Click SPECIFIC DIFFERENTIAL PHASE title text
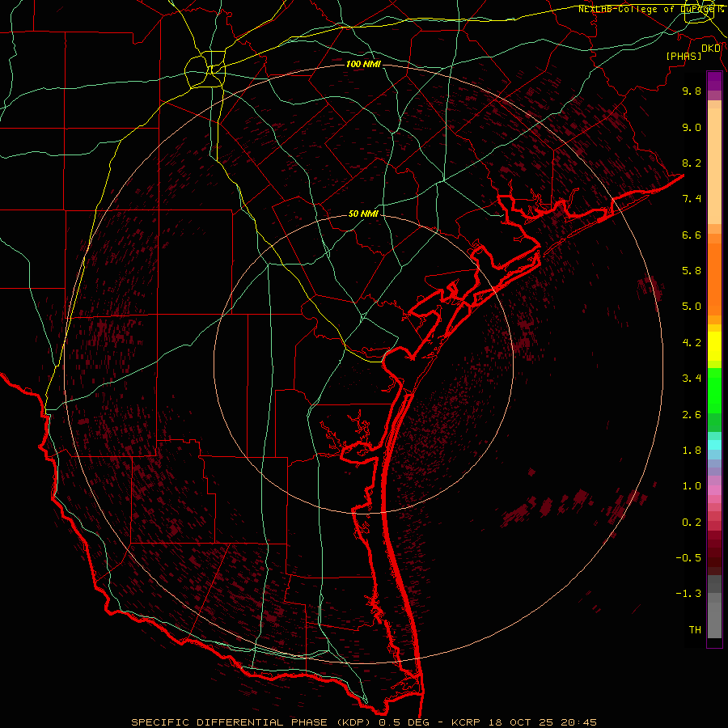This screenshot has height=728, width=728. tap(231, 722)
